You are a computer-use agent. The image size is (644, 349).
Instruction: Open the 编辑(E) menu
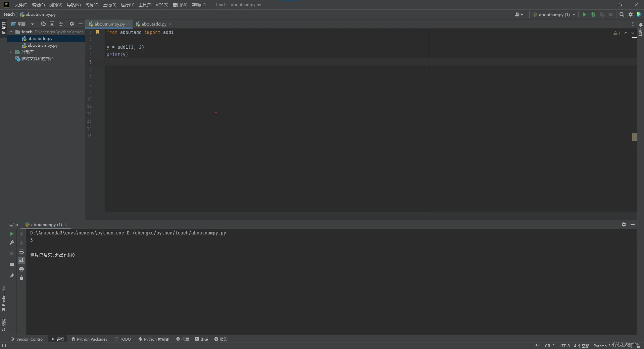pos(38,5)
